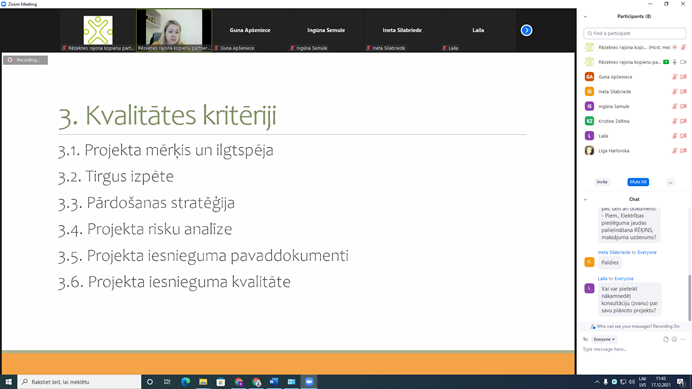Image resolution: width=692 pixels, height=389 pixels.
Task: Open Zoom from the Windows taskbar
Action: (309, 381)
